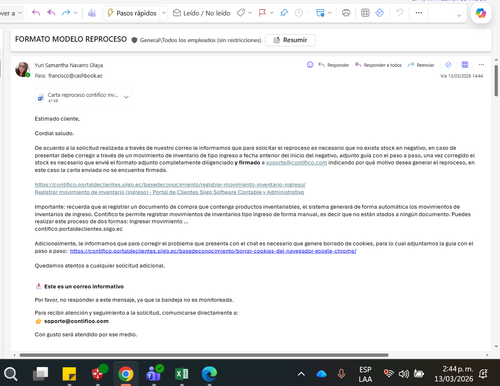Open the red shield app taskbar icon

click(98, 374)
